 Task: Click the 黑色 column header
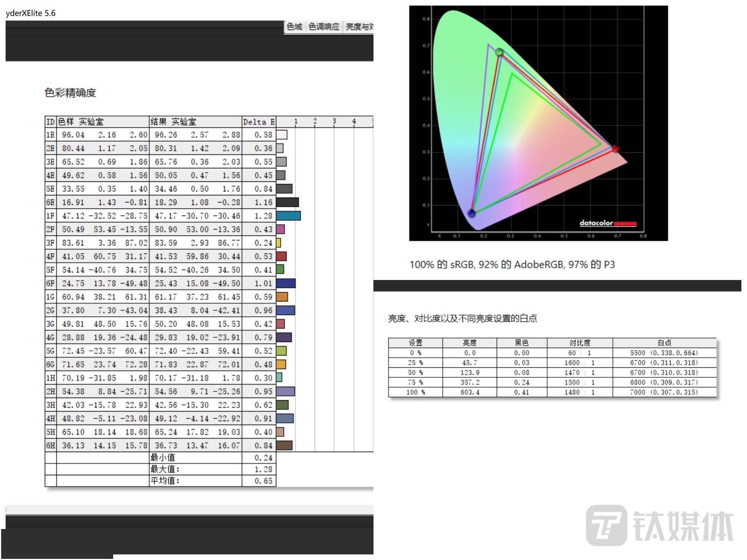522,343
